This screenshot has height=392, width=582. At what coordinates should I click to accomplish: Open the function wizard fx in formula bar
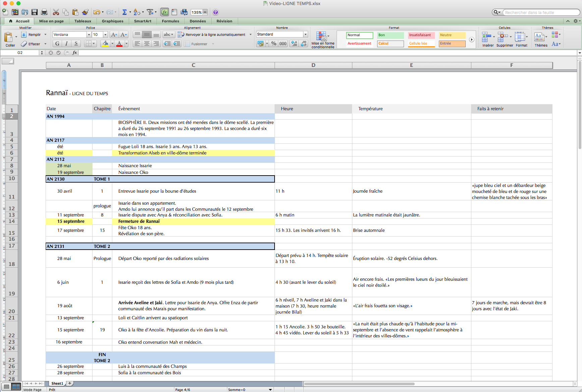[x=75, y=53]
